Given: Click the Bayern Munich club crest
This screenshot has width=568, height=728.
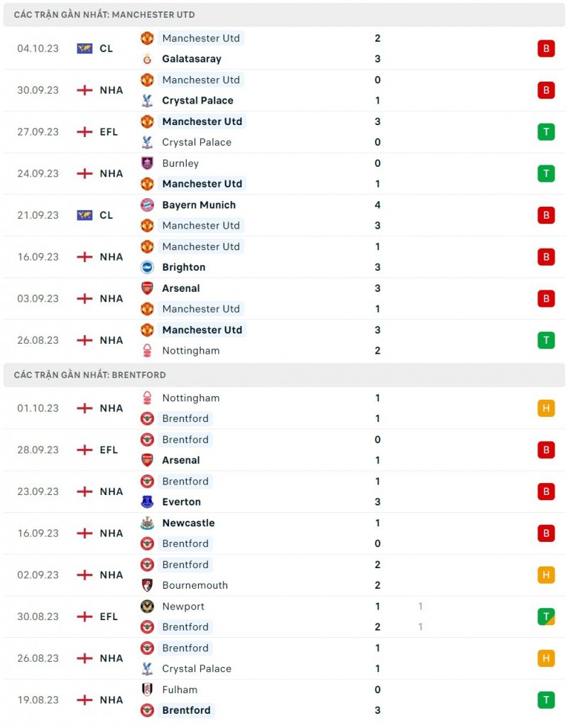Looking at the screenshot, I should pyautogui.click(x=147, y=205).
